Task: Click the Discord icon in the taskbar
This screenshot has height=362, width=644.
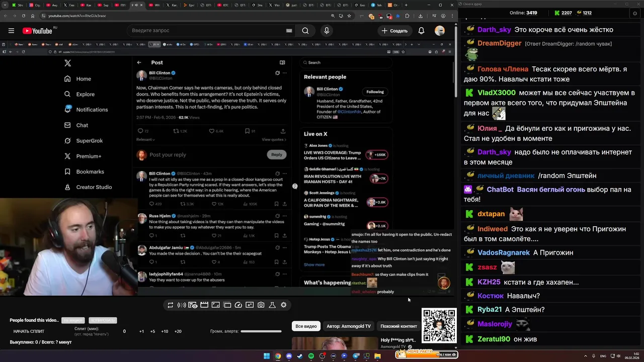Action: click(289, 356)
